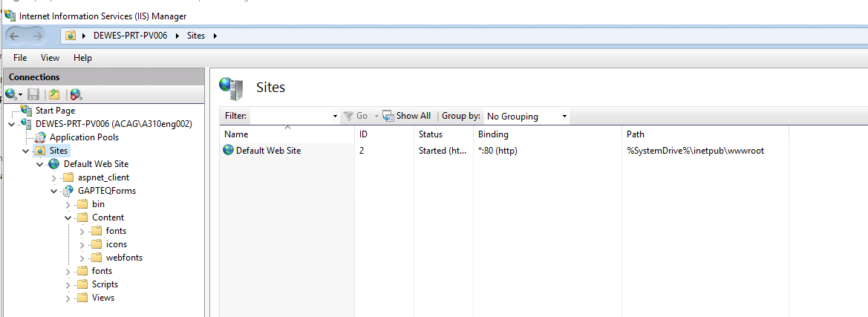Collapse the DEWES-PRT-PV006 server node
The width and height of the screenshot is (868, 317).
click(13, 124)
